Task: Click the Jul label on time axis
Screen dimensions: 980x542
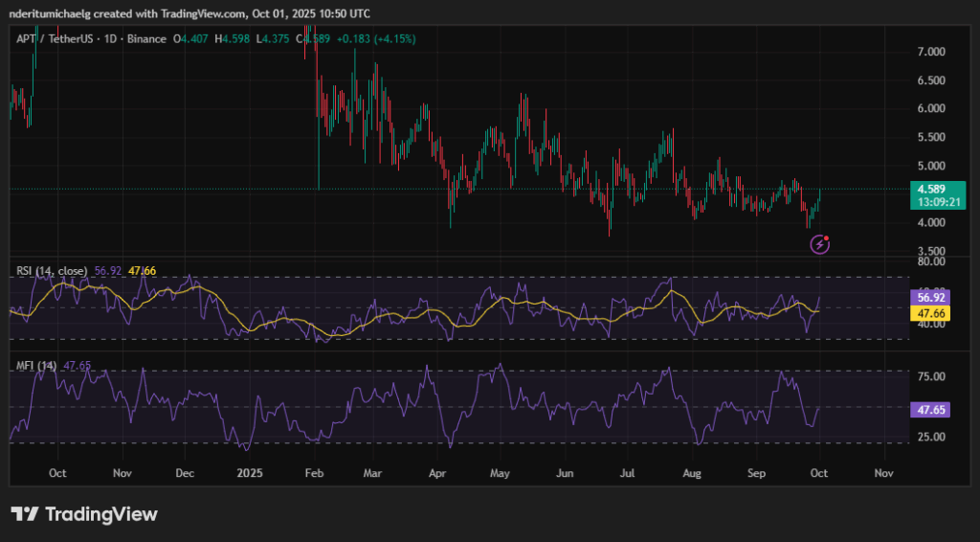Action: tap(629, 473)
